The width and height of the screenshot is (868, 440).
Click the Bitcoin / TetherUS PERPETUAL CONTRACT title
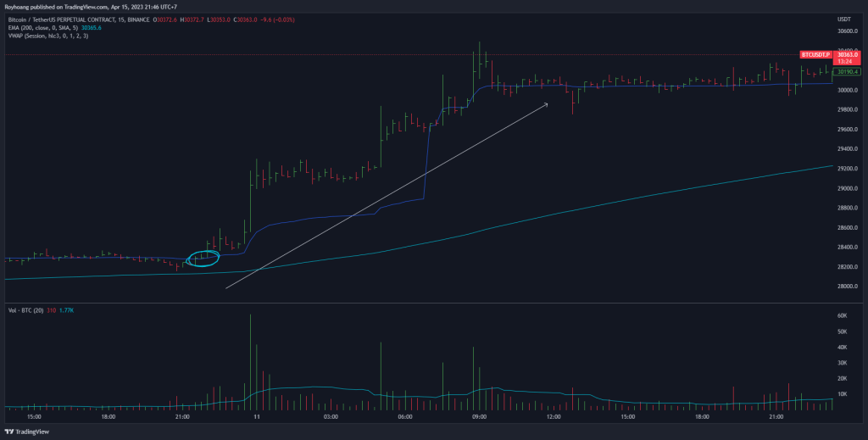pyautogui.click(x=76, y=19)
